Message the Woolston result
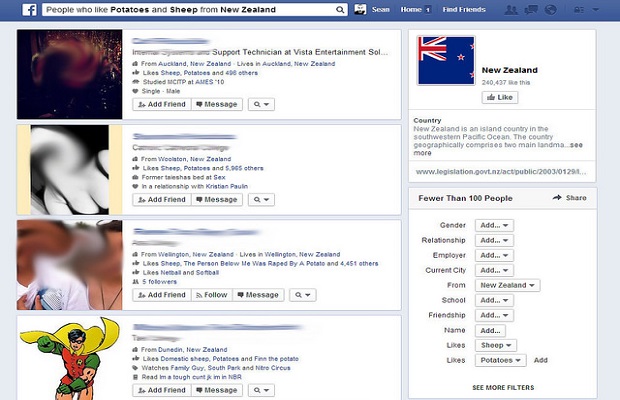 click(217, 200)
